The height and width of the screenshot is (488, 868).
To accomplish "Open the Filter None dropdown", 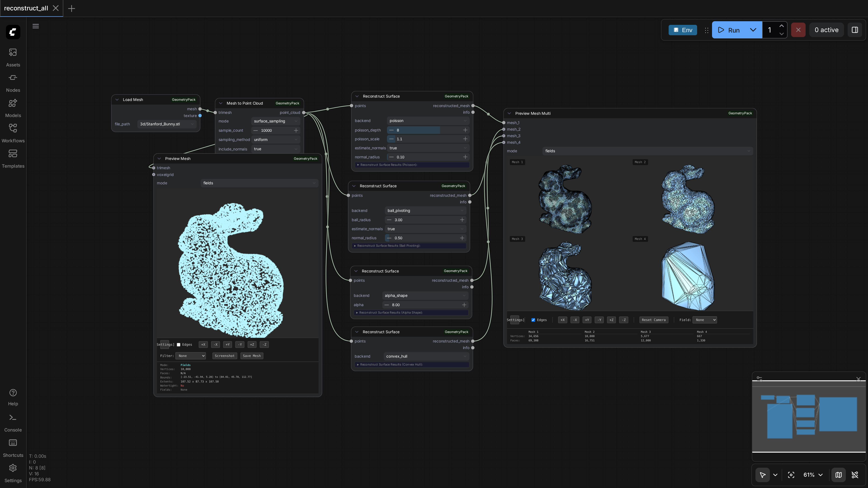I will click(x=190, y=356).
